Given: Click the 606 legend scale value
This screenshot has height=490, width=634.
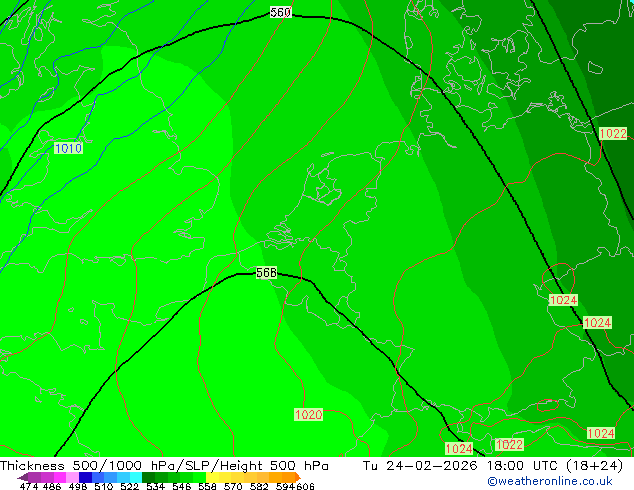Looking at the screenshot, I should pyautogui.click(x=305, y=486).
